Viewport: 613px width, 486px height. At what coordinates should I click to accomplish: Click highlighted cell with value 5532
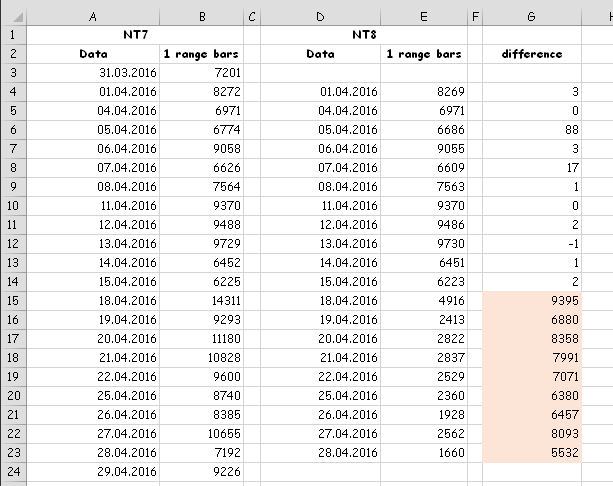point(532,453)
